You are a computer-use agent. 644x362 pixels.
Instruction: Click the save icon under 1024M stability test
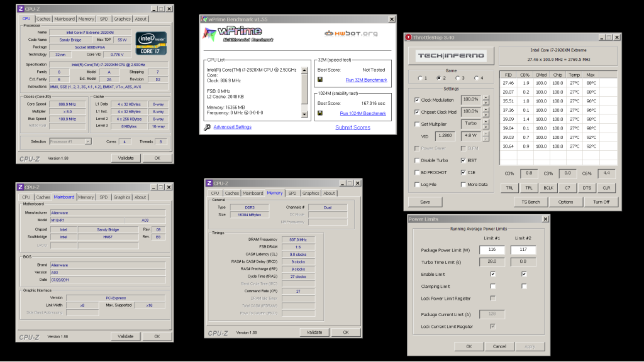320,113
